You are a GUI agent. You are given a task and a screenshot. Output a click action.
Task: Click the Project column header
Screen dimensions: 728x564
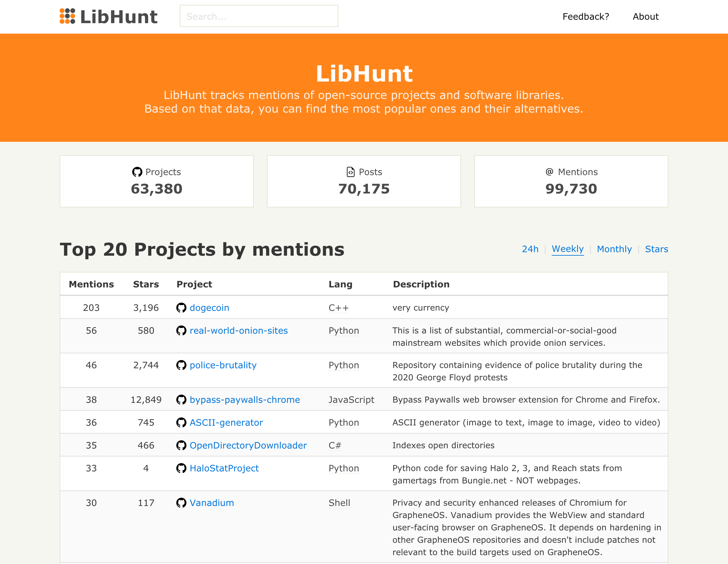tap(194, 284)
